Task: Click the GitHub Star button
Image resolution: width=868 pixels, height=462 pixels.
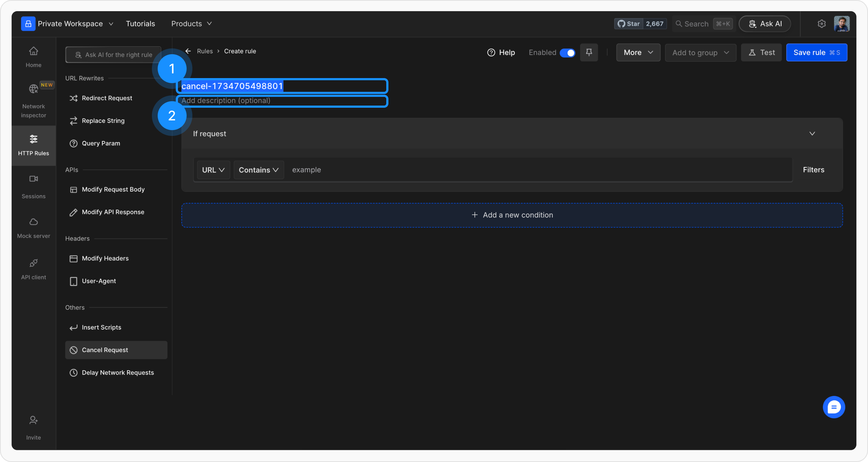Action: pos(629,24)
